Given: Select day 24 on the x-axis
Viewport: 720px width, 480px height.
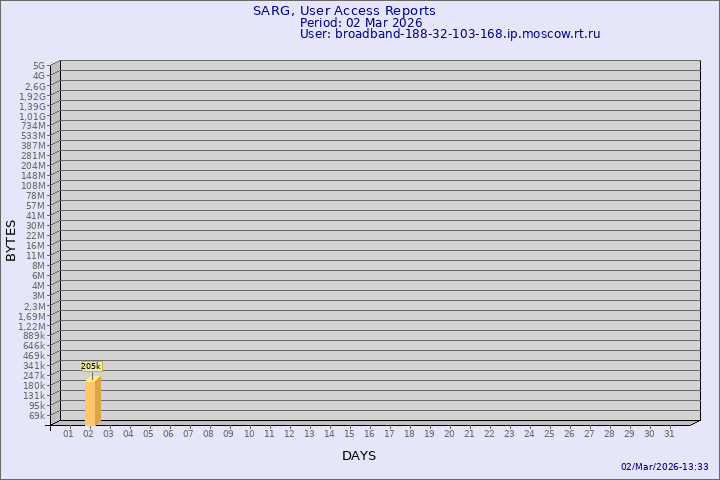Looking at the screenshot, I should point(529,434).
